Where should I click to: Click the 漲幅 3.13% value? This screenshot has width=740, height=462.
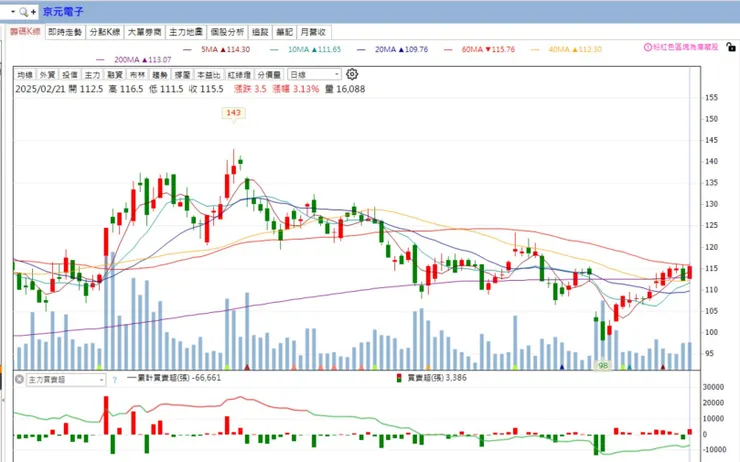pyautogui.click(x=296, y=89)
